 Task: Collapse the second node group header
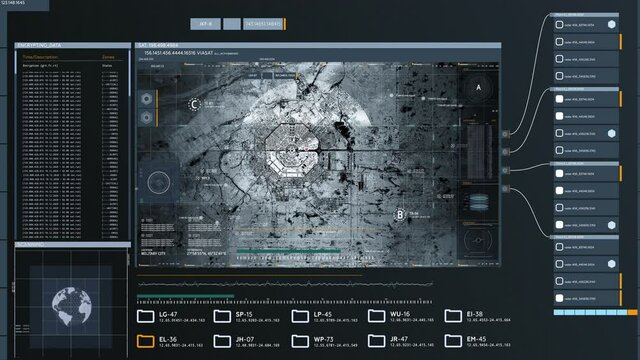[x=584, y=89]
